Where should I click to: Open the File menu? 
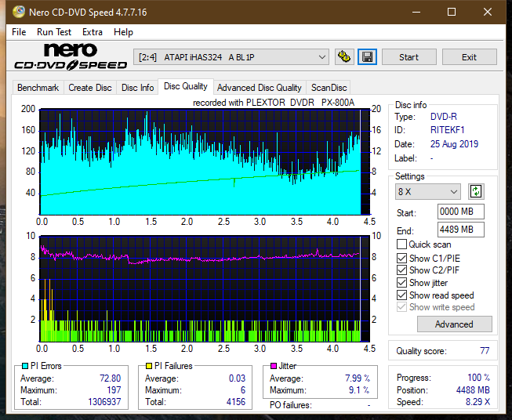point(19,32)
